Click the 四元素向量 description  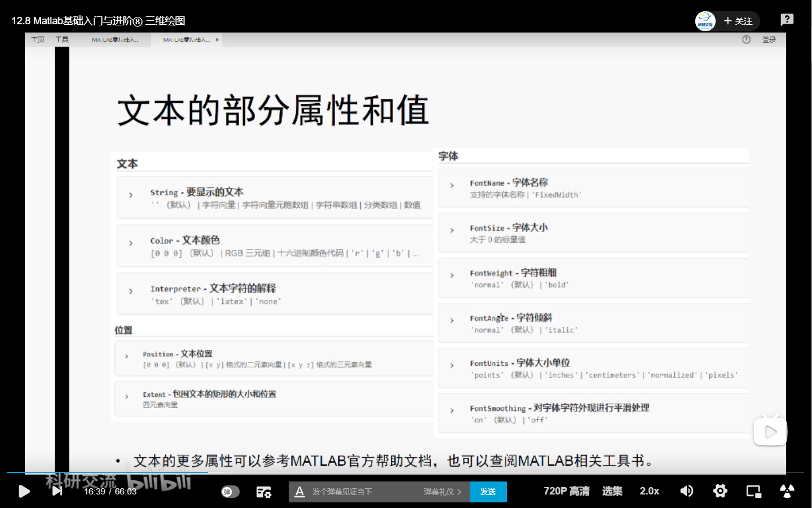click(x=160, y=405)
